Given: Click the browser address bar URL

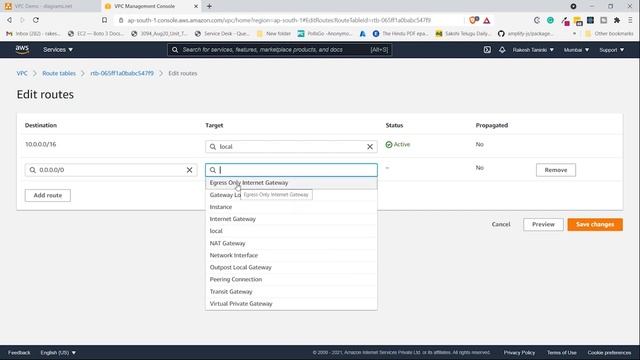Looking at the screenshot, I should tap(279, 20).
